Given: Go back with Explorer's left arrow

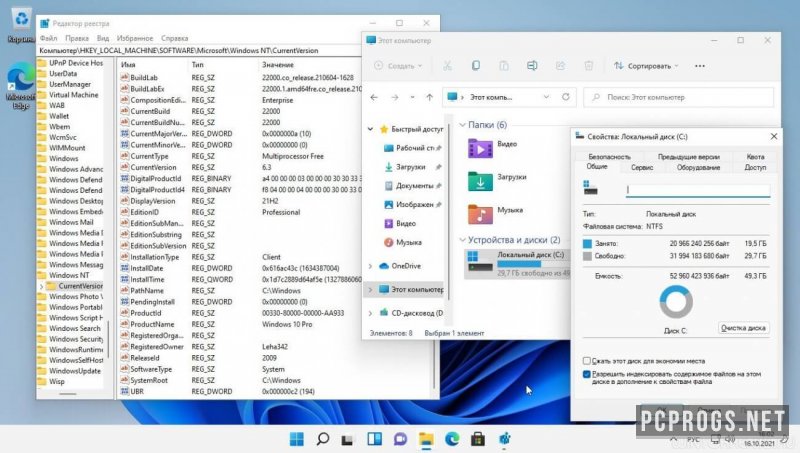Looking at the screenshot, I should 374,97.
